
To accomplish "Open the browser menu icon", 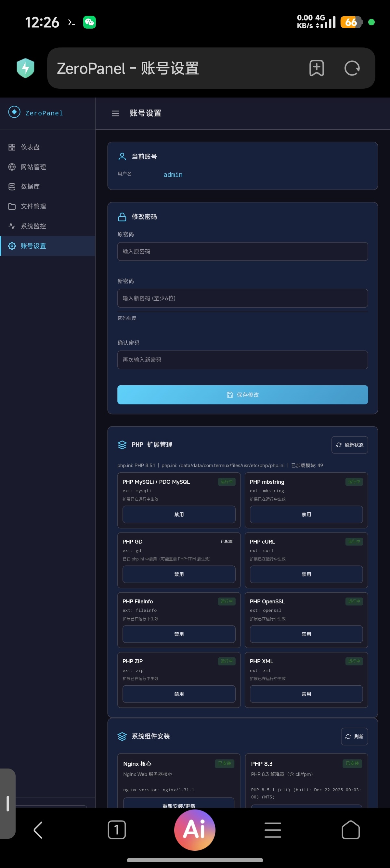I will tap(273, 830).
